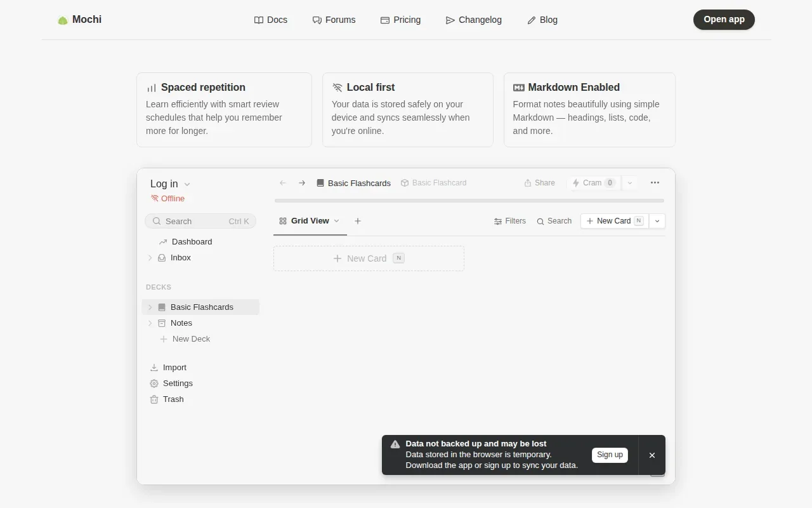The image size is (812, 508).
Task: Click the Mochi logo icon
Action: click(63, 20)
